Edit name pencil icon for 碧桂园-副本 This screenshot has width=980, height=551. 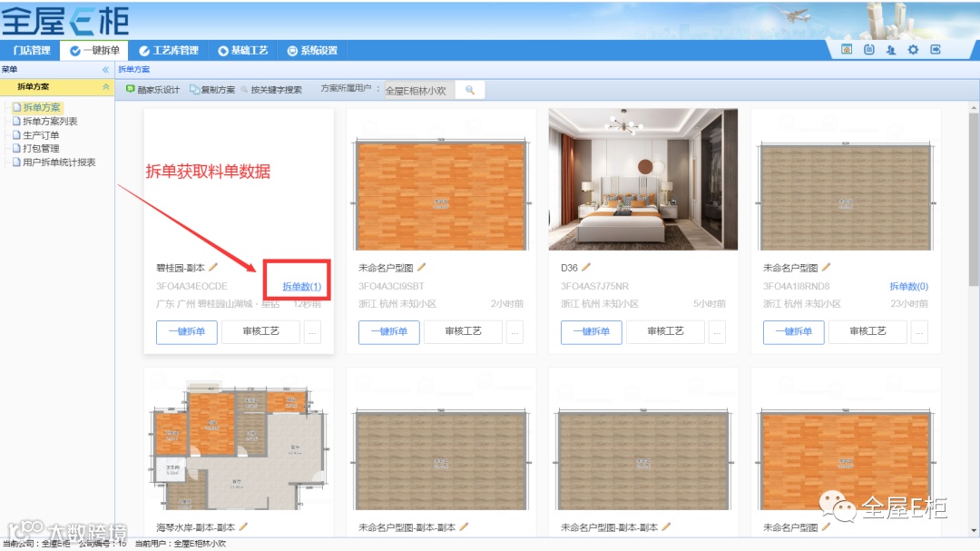tap(213, 267)
